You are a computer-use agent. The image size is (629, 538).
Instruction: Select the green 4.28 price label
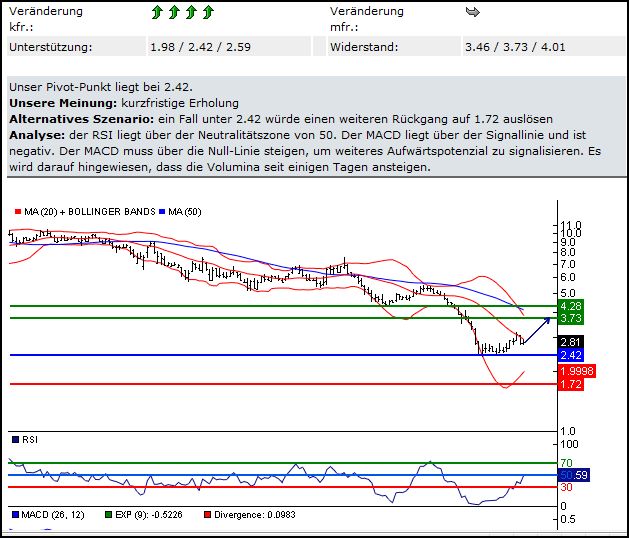pos(572,305)
